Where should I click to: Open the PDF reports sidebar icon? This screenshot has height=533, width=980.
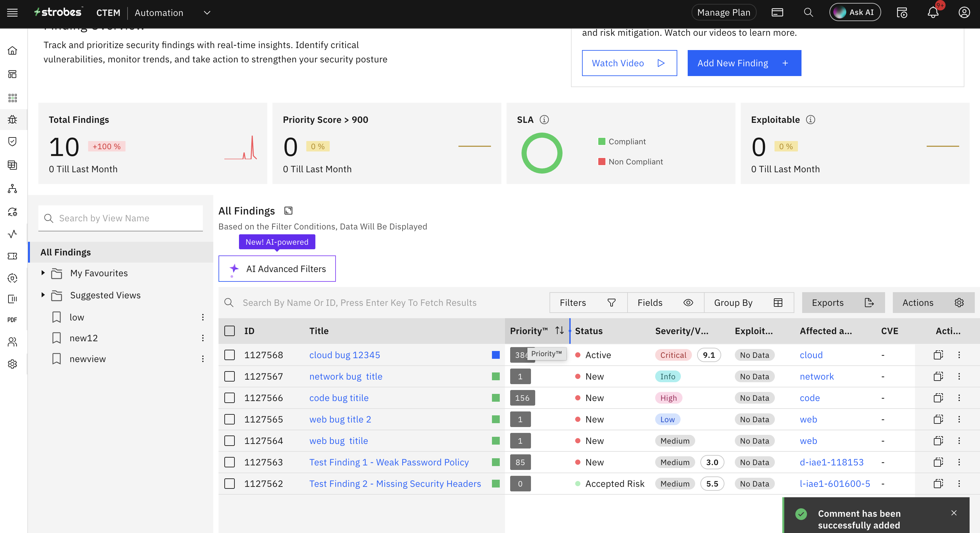[12, 320]
